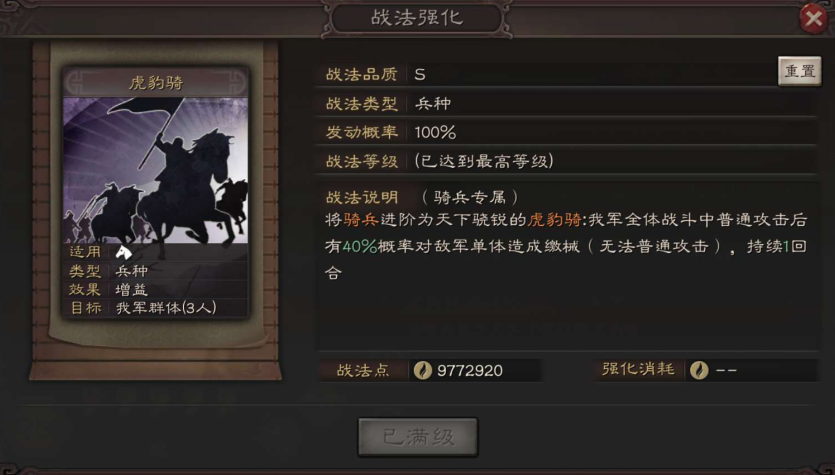Click the 骑兵专属 label in description
This screenshot has height=475, width=835.
pyautogui.click(x=469, y=198)
